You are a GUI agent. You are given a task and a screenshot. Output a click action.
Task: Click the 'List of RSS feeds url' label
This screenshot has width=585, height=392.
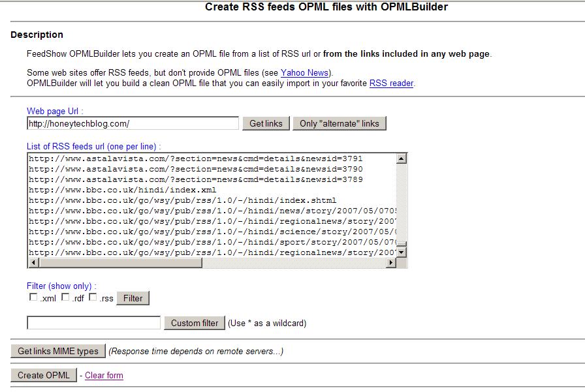click(x=93, y=147)
